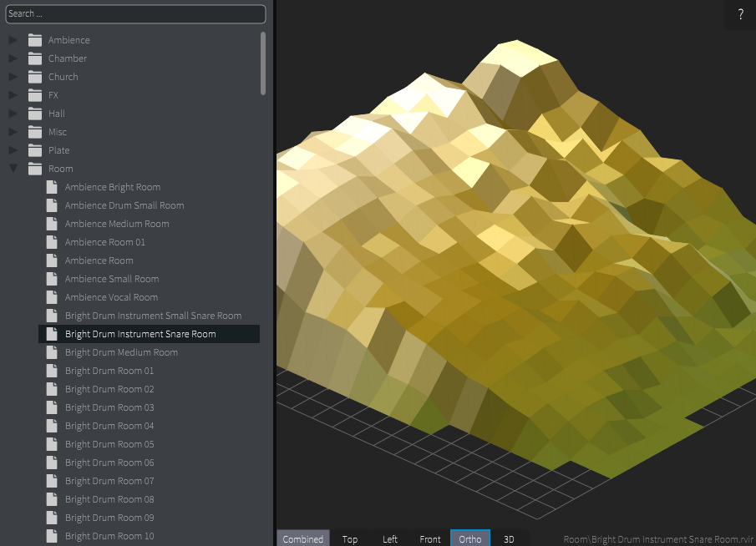Click file icon beside Bright Drum Room 05
The height and width of the screenshot is (546, 756).
click(x=52, y=444)
